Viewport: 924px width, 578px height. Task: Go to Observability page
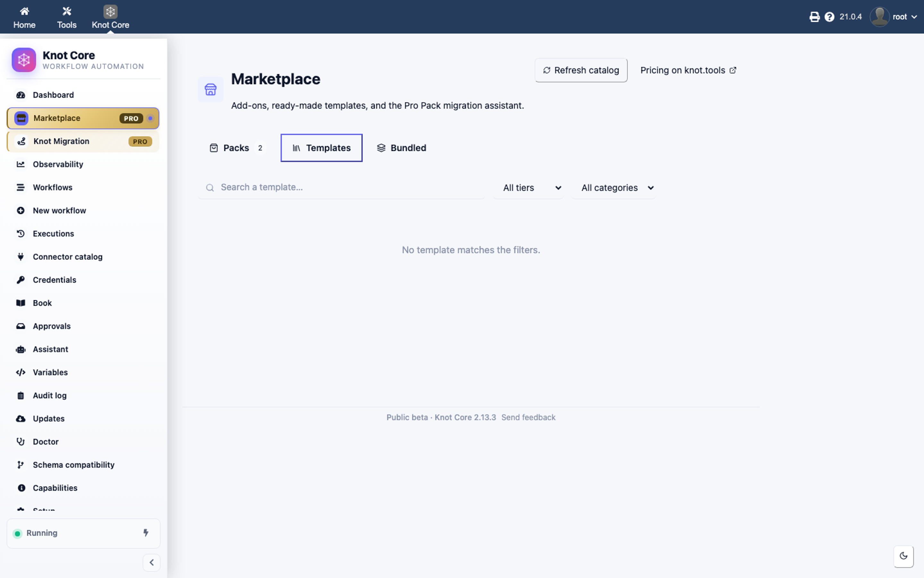(x=83, y=164)
